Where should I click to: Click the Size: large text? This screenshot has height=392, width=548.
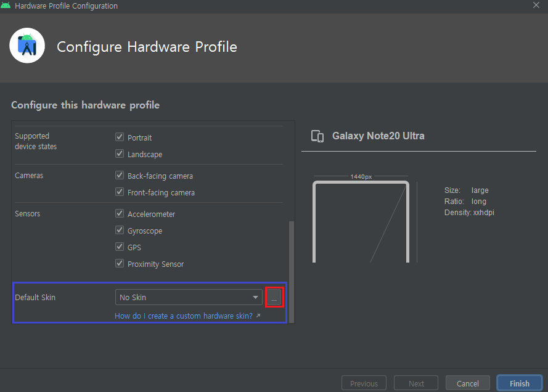466,190
